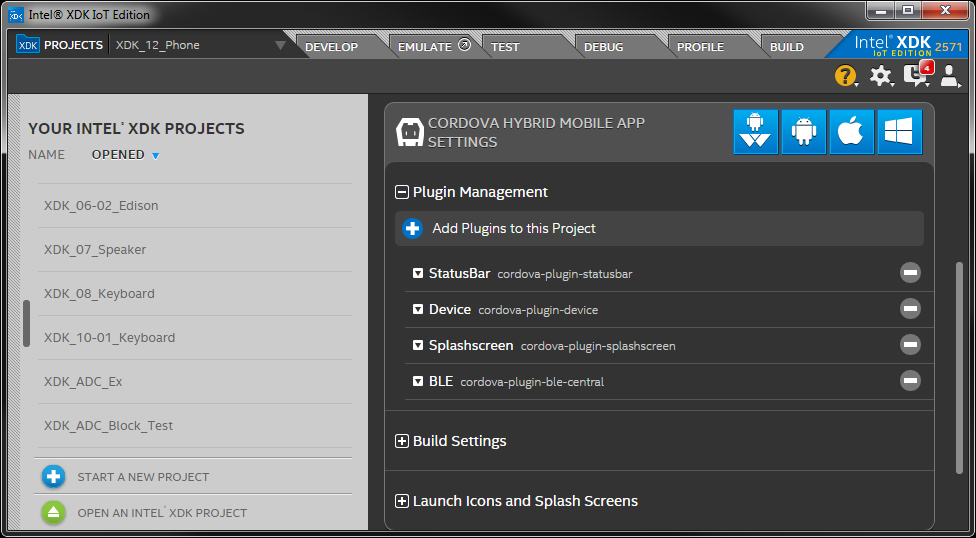
Task: Switch to the Develop tab
Action: point(332,47)
